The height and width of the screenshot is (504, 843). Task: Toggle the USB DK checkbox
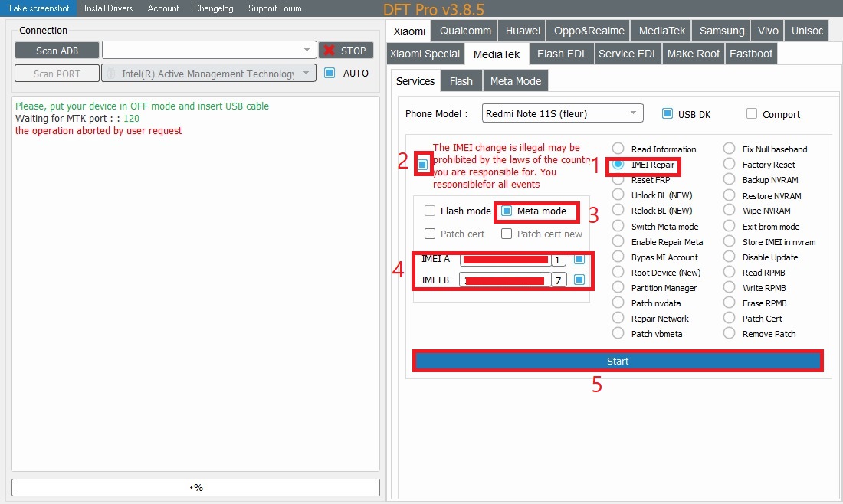coord(668,113)
